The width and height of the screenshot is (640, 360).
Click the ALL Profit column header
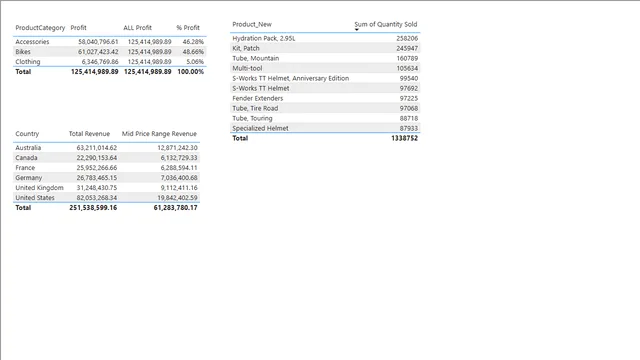(x=138, y=28)
